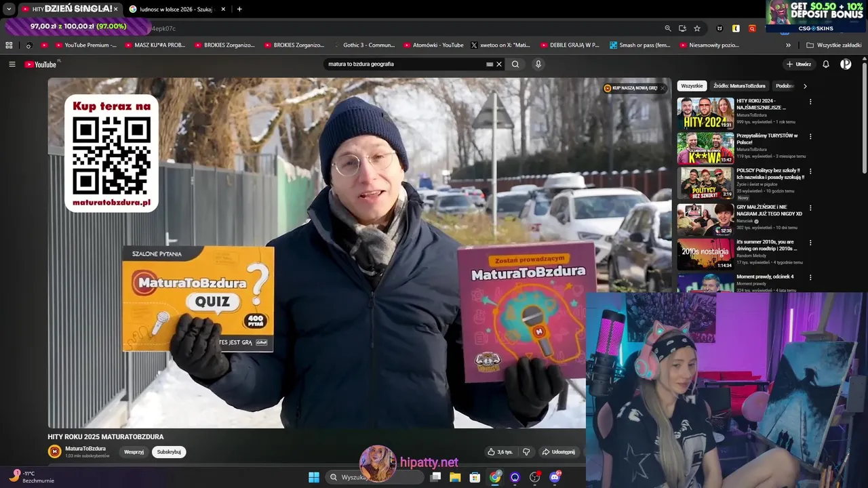Open options for 'Przepytaliśmy TURYSTÓW' video
Viewport: 868px width, 488px height.
pyautogui.click(x=810, y=136)
